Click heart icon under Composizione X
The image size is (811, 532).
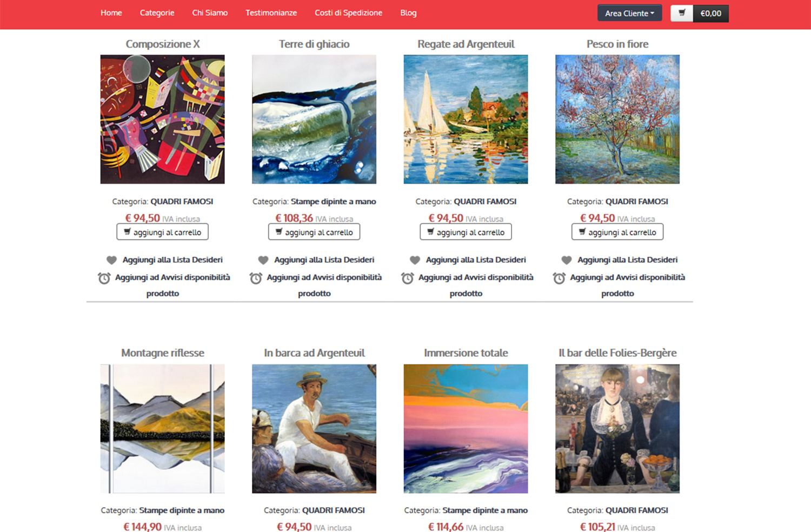112,260
